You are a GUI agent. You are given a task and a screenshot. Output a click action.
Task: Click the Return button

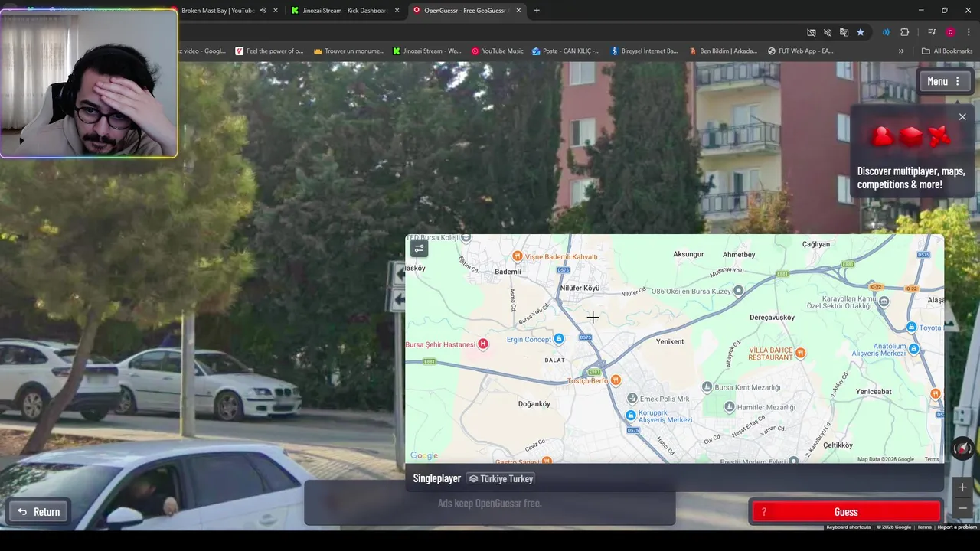point(38,512)
